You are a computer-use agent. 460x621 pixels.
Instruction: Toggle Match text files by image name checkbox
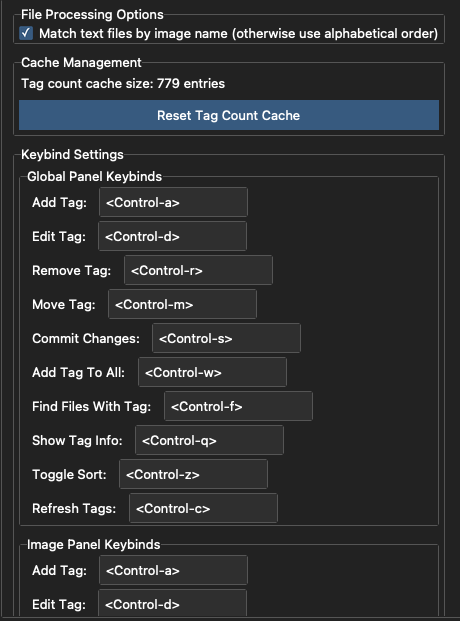27,33
